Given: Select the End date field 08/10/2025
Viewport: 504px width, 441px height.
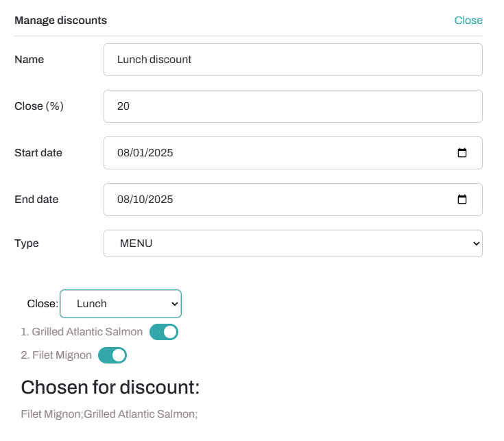Looking at the screenshot, I should [293, 200].
